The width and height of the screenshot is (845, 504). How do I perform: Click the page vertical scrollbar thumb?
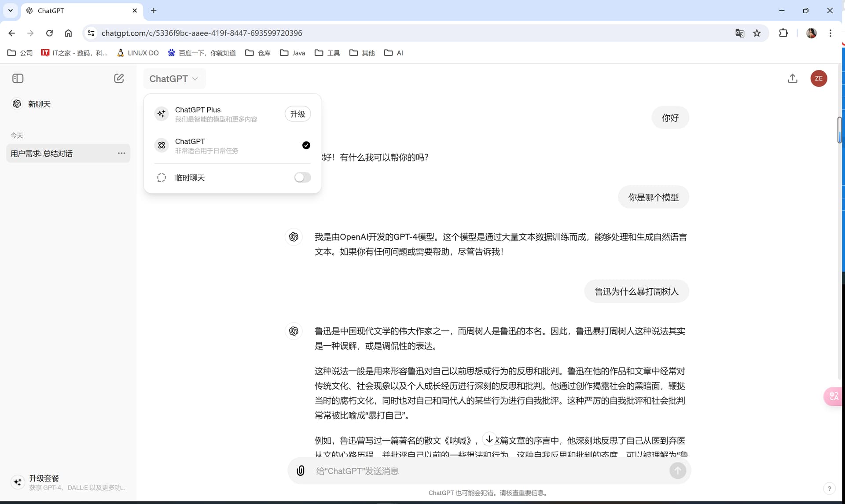(839, 130)
